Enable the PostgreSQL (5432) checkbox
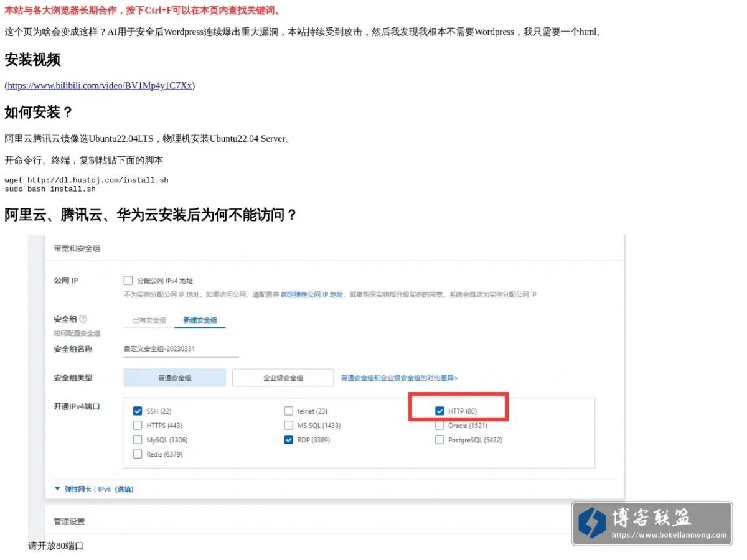Viewport: 747px width, 560px height. 439,440
